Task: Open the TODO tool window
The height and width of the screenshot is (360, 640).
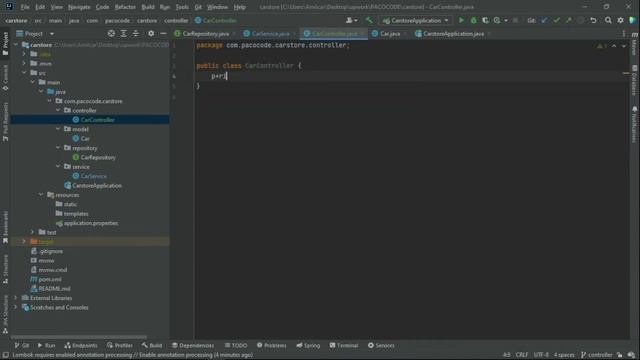Action: click(236, 345)
